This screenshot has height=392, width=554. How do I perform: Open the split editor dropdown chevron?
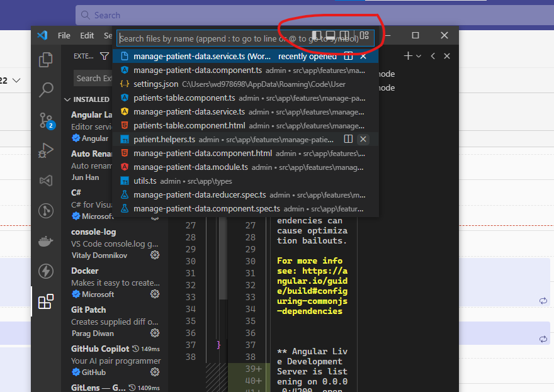[419, 55]
